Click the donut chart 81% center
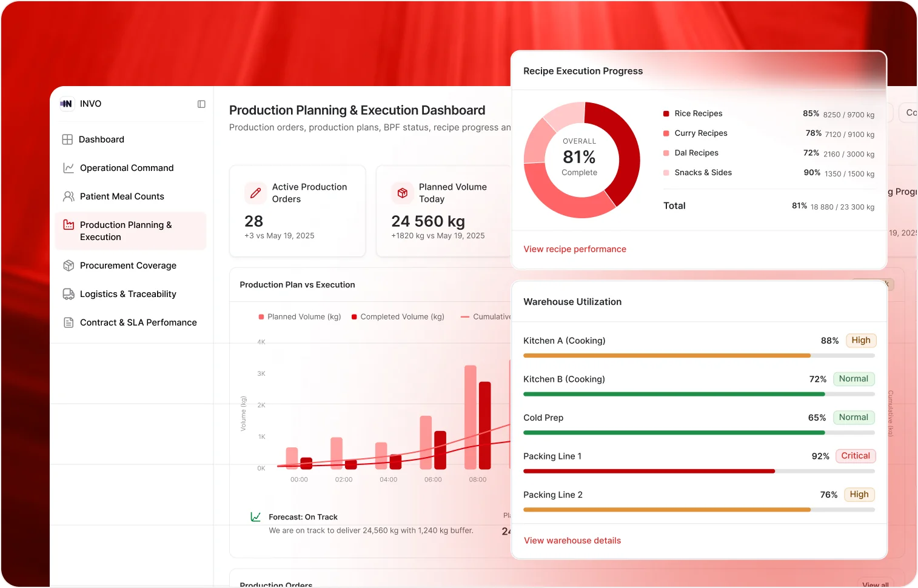918x588 pixels. pos(580,158)
